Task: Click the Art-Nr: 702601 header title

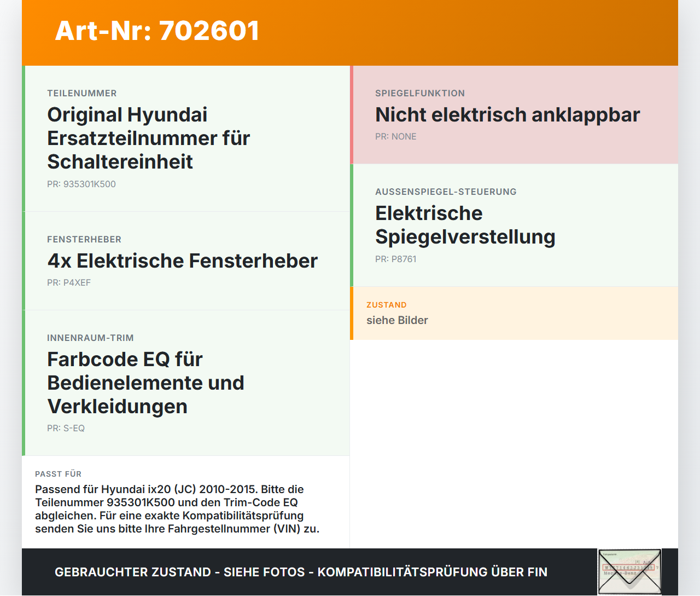Action: [x=157, y=31]
